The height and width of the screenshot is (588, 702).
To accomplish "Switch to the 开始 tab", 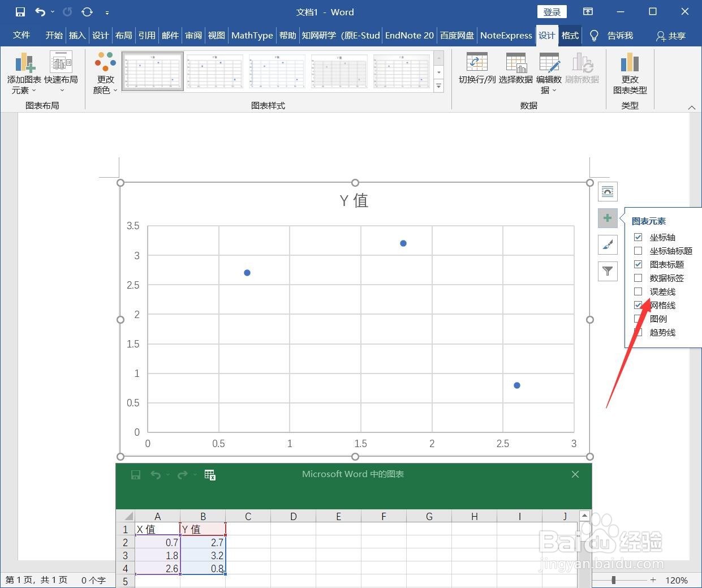I will pos(54,35).
